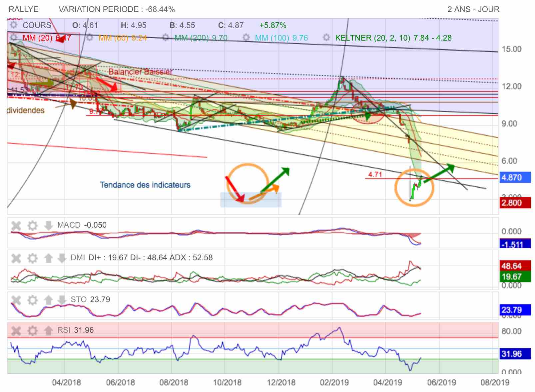Image resolution: width=535 pixels, height=392 pixels.
Task: Click the 4.71 price level label
Action: [375, 175]
